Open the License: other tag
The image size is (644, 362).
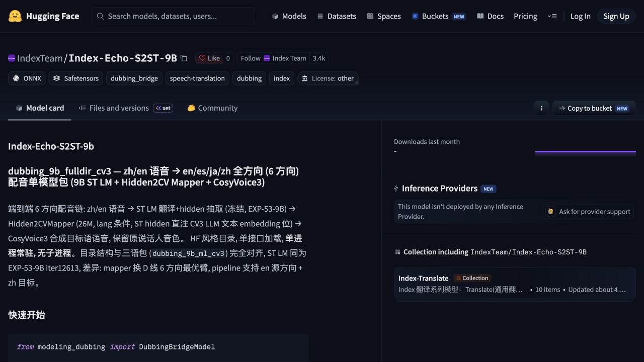[x=328, y=78]
